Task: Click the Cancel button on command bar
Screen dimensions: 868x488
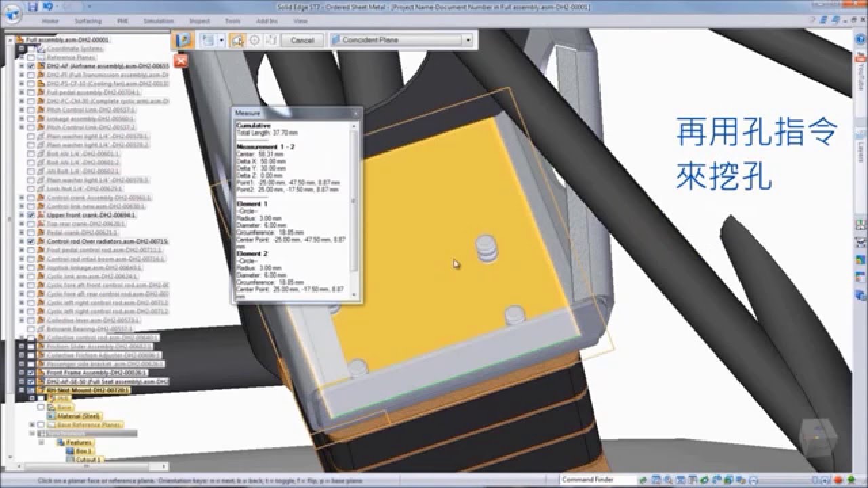Action: (x=302, y=40)
